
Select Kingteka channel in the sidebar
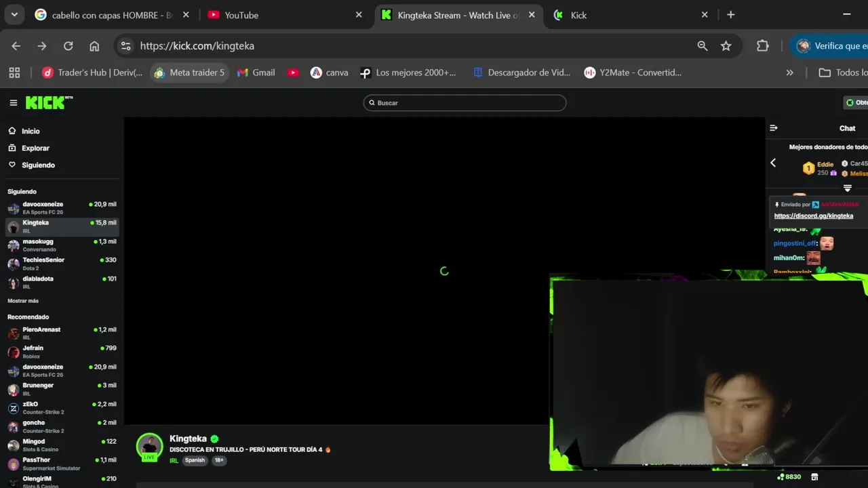[x=62, y=226]
